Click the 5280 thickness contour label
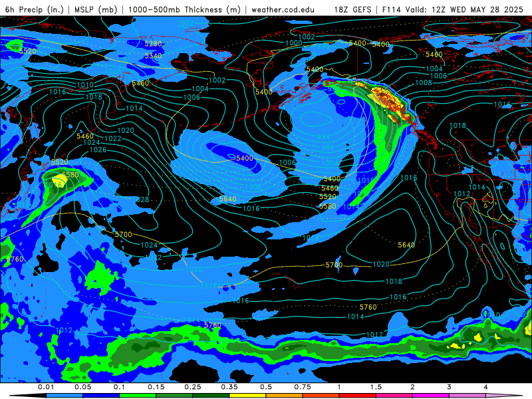This screenshot has height=399, width=532. [x=153, y=44]
